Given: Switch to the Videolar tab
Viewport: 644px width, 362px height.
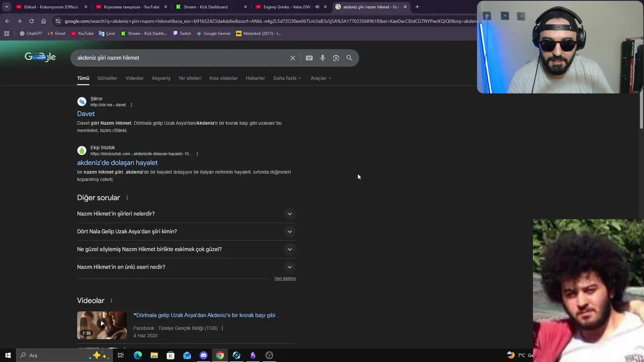Looking at the screenshot, I should point(134,78).
